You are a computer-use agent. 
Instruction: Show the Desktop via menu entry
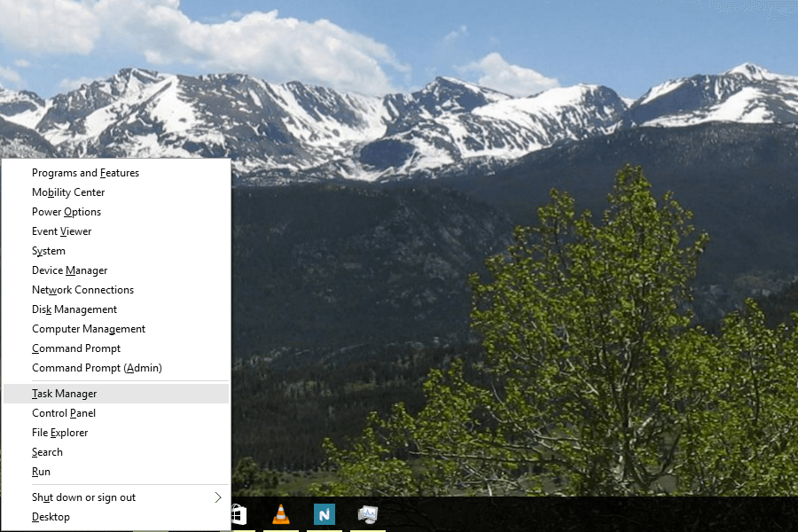116,517
